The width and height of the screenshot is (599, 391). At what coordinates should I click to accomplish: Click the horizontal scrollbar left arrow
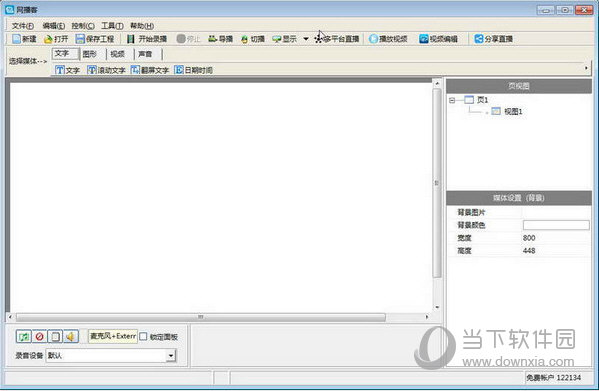[11, 317]
